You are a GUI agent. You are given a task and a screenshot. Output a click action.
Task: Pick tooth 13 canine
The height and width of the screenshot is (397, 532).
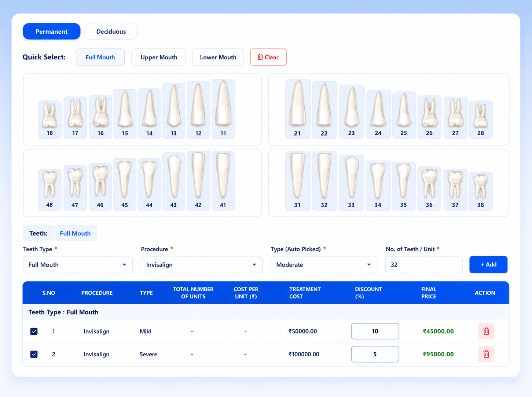[174, 111]
